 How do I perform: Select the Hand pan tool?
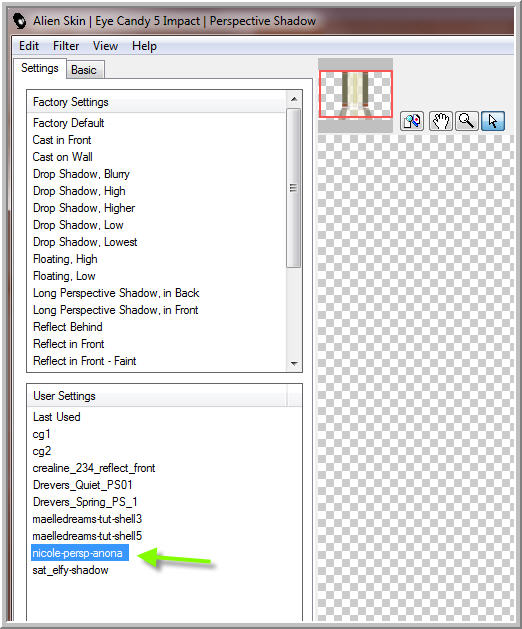tap(441, 121)
